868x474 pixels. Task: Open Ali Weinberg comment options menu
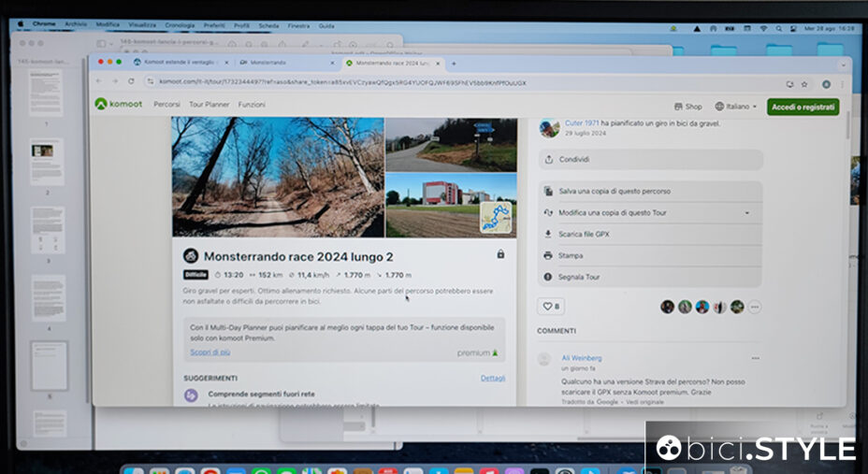(755, 358)
